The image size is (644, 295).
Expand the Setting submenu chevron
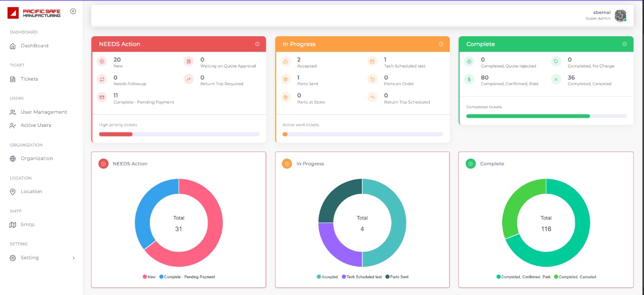tap(73, 258)
